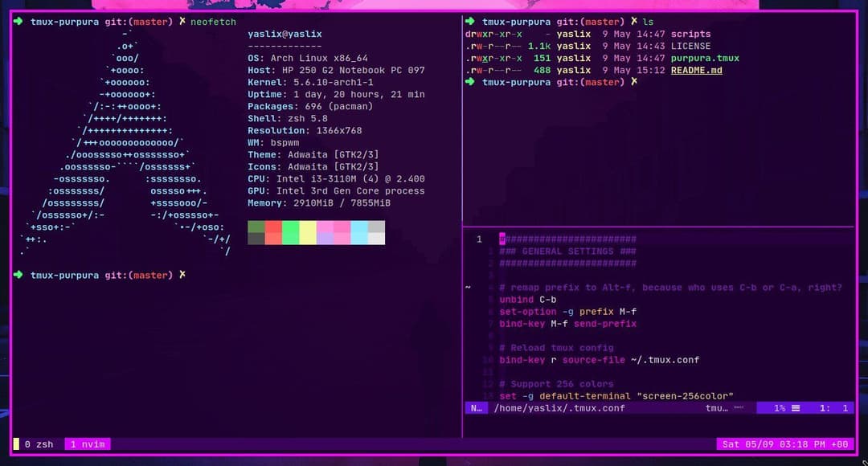Screen dimensions: 868x466
Task: Click the underlined README.md file name
Action: 696,70
